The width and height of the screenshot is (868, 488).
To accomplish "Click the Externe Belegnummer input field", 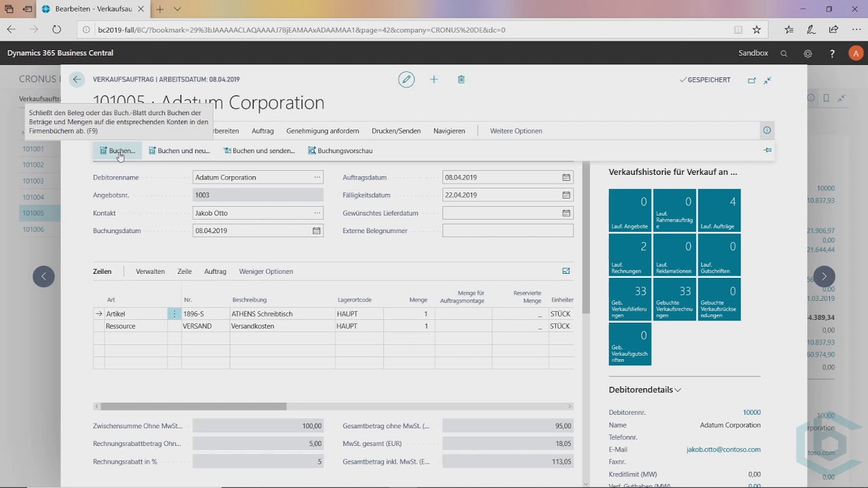I will tap(508, 230).
